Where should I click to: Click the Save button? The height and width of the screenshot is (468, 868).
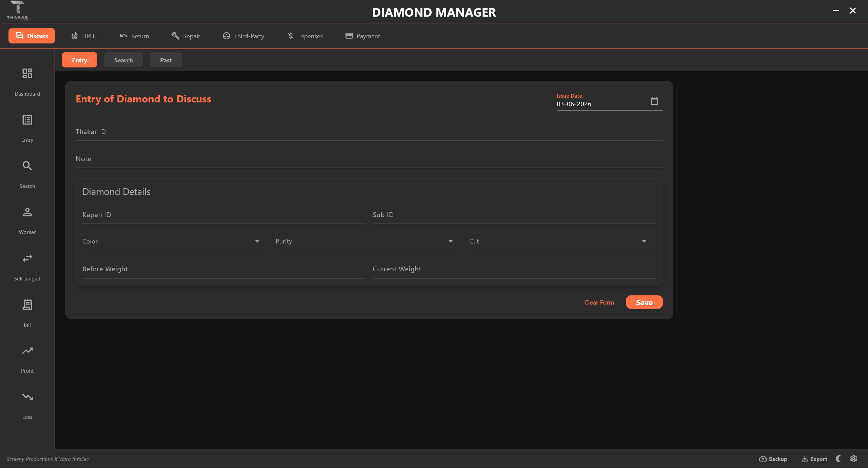644,302
